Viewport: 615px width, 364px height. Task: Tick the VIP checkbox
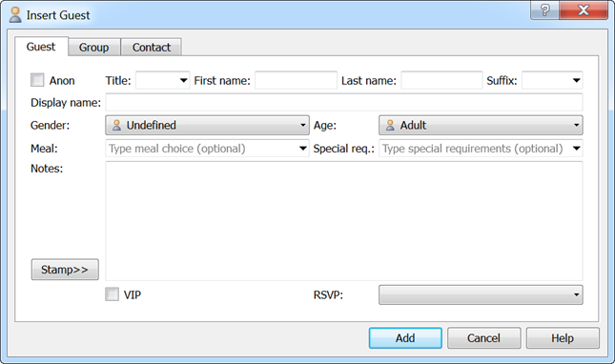pyautogui.click(x=112, y=294)
